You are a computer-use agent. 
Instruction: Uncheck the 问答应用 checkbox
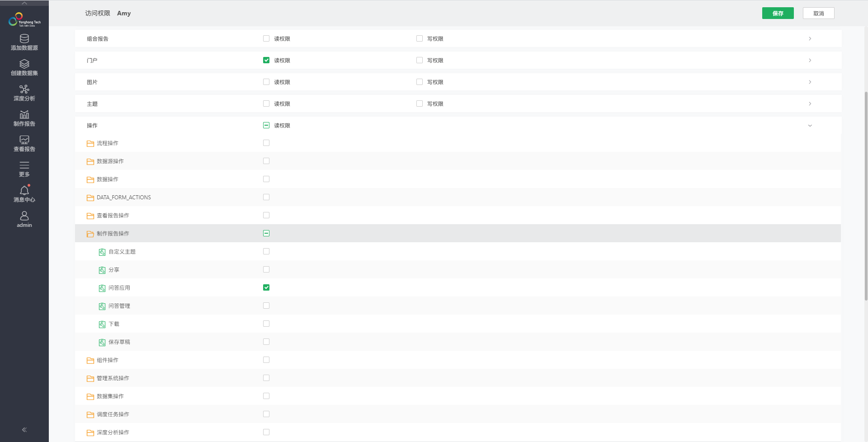[x=266, y=287]
